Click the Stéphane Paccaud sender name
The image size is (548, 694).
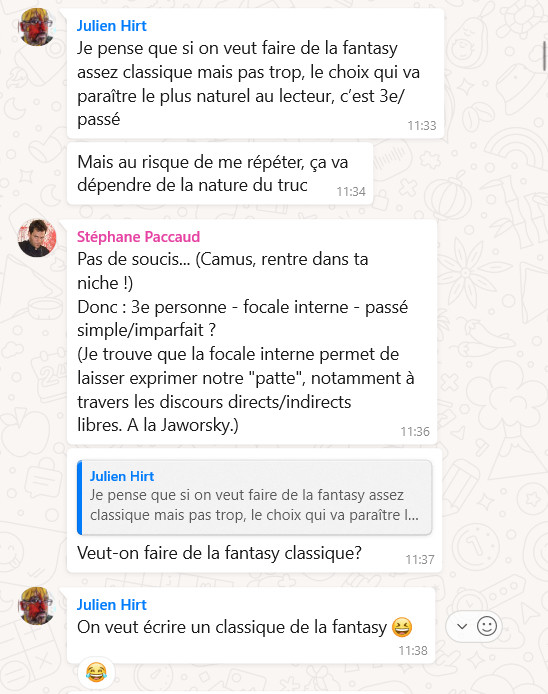(x=139, y=237)
